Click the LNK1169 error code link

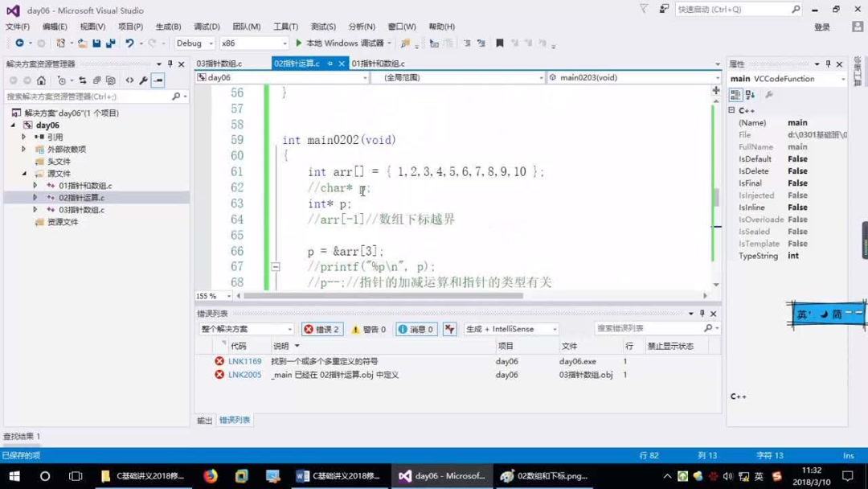pyautogui.click(x=244, y=361)
